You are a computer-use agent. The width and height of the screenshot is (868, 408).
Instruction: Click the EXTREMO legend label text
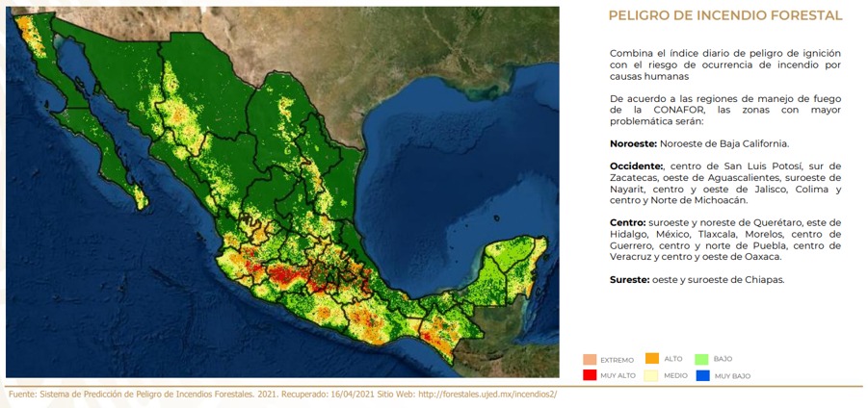(617, 361)
